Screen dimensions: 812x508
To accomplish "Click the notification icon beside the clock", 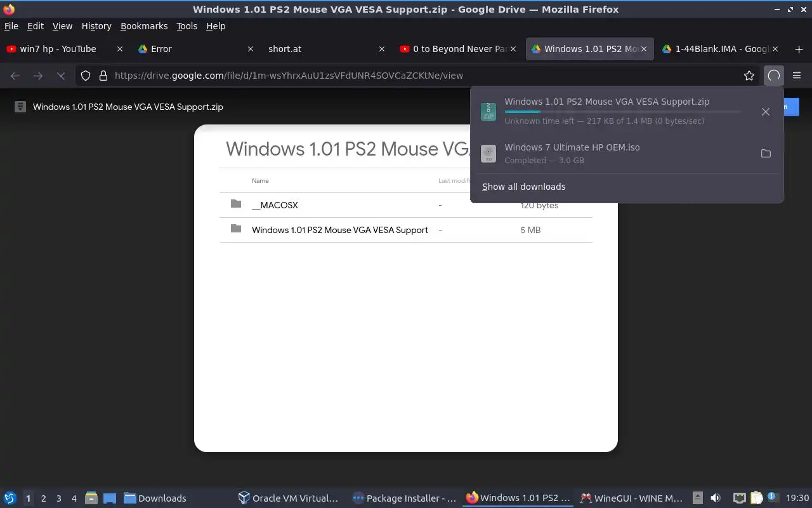I will click(772, 497).
